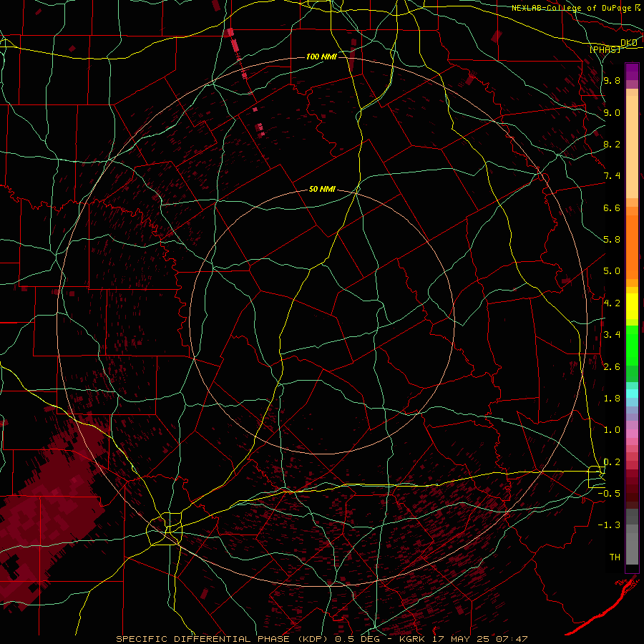The width and height of the screenshot is (644, 644).
Task: Click the 1.0 scale value
Action: click(x=612, y=430)
